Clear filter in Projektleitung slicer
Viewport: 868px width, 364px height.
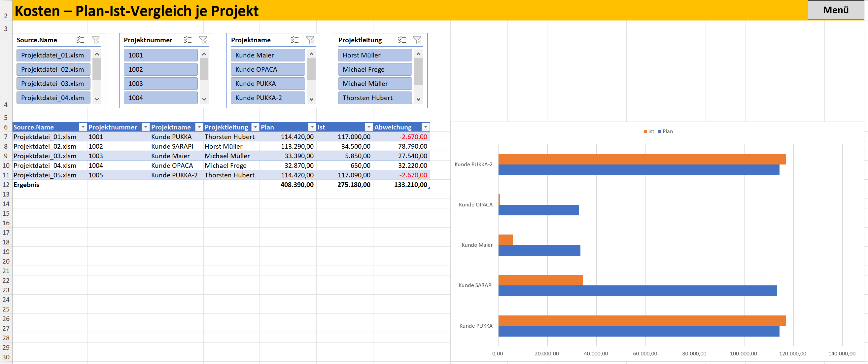click(x=417, y=40)
